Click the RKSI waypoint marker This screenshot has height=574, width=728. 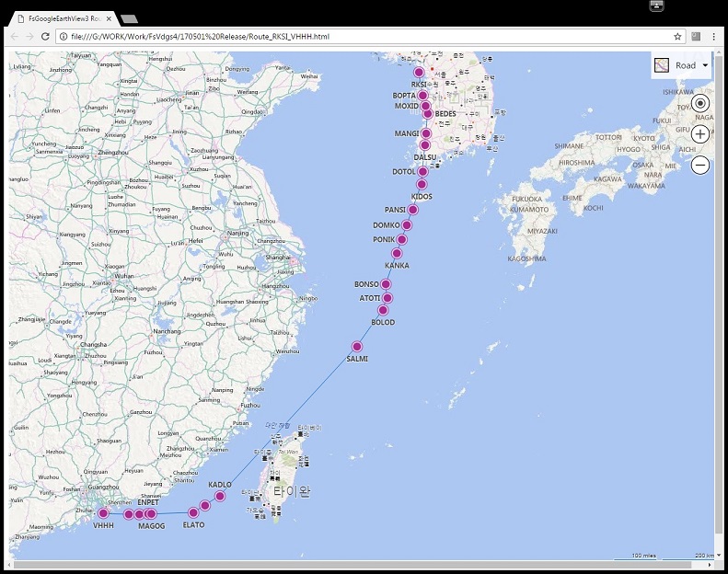pyautogui.click(x=419, y=72)
